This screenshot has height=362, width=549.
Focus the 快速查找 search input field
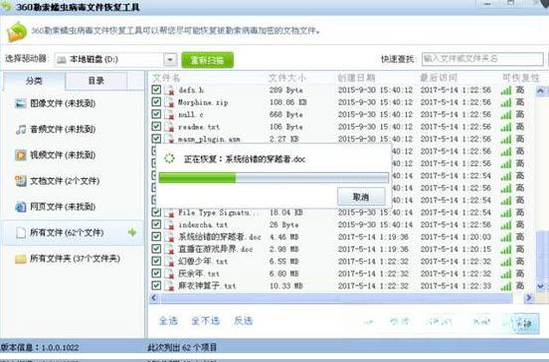coord(482,59)
